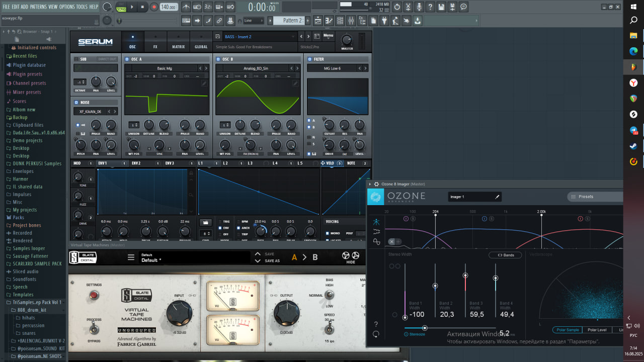The width and height of the screenshot is (644, 362).
Task: Open the Ozone help question mark
Action: (x=375, y=324)
